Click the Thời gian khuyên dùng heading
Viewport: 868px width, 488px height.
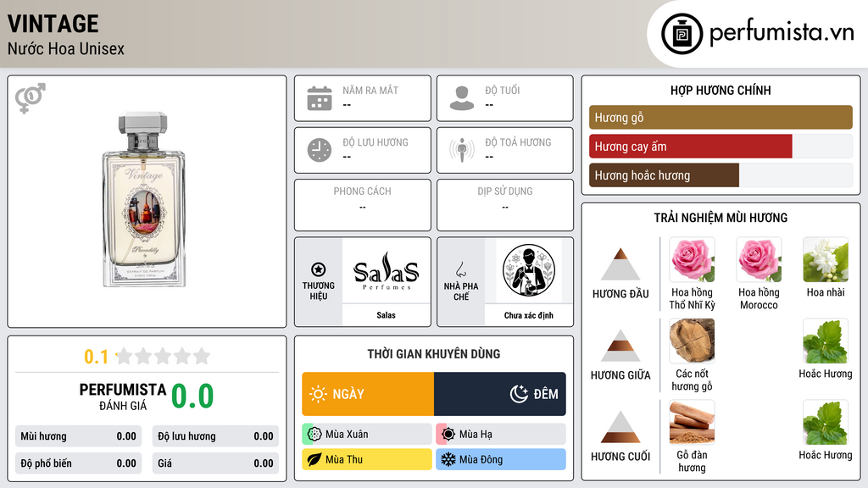[434, 354]
